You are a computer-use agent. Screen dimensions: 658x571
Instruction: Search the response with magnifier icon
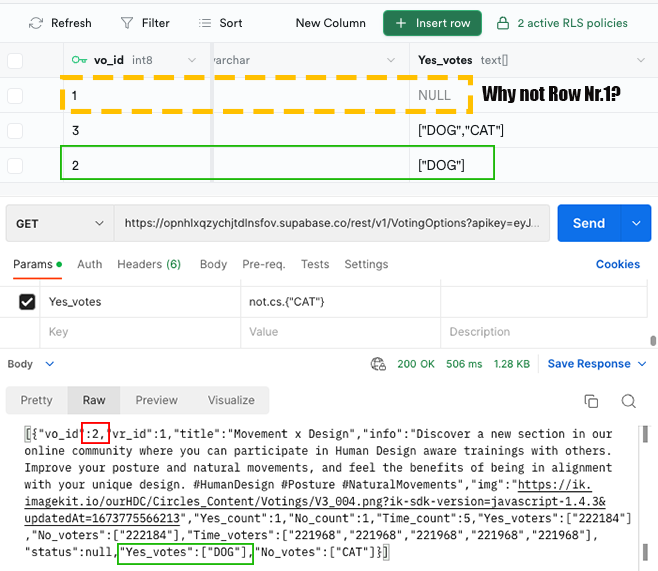click(x=628, y=401)
